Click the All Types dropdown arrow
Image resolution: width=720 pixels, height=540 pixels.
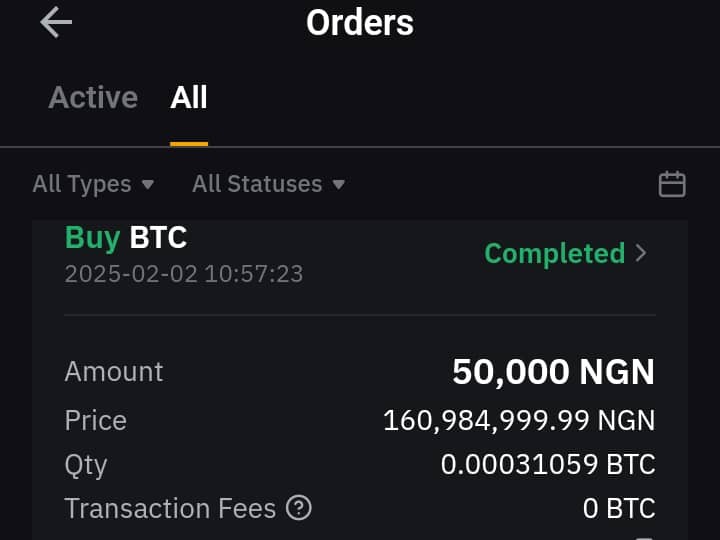point(148,185)
